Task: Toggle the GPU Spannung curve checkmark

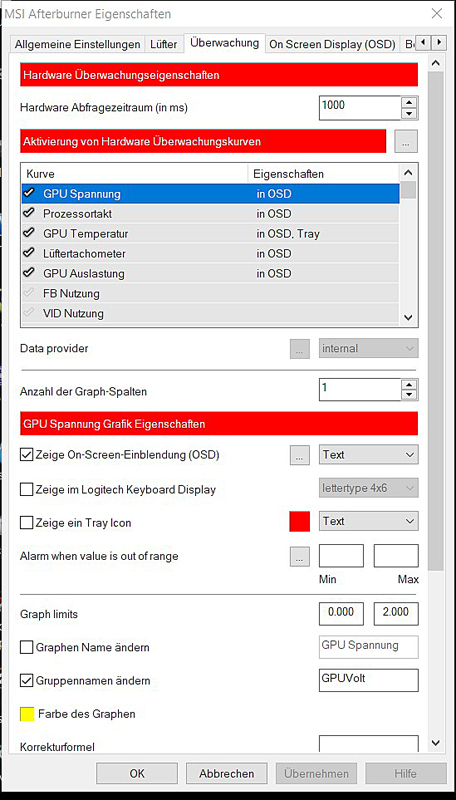Action: [x=30, y=193]
